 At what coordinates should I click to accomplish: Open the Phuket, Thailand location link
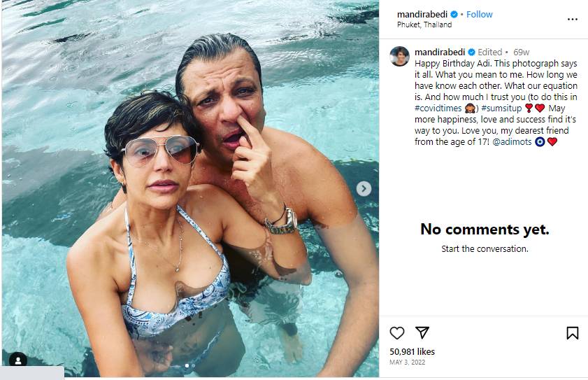[424, 25]
